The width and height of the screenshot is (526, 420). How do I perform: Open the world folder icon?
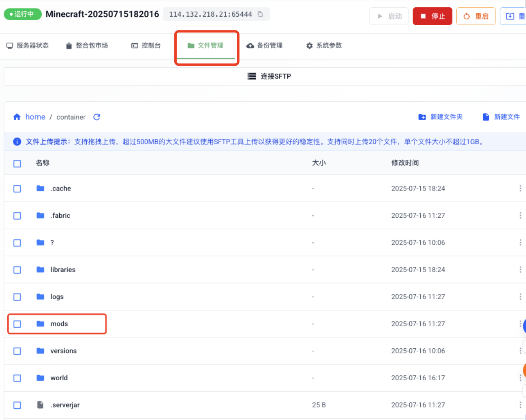(x=40, y=378)
